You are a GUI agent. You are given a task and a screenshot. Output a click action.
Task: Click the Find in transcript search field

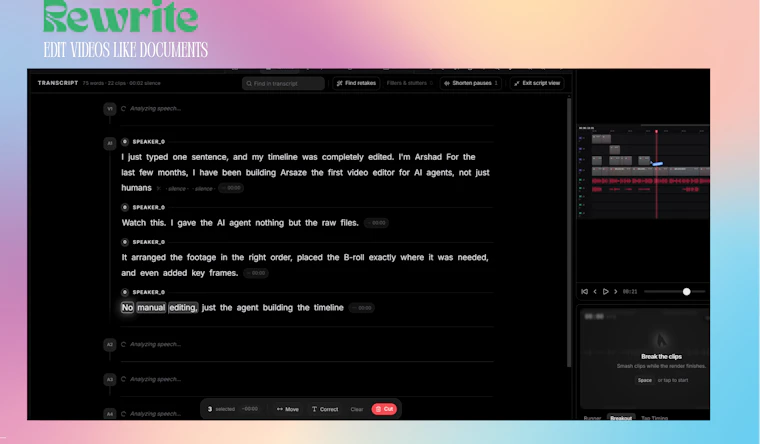pyautogui.click(x=284, y=83)
